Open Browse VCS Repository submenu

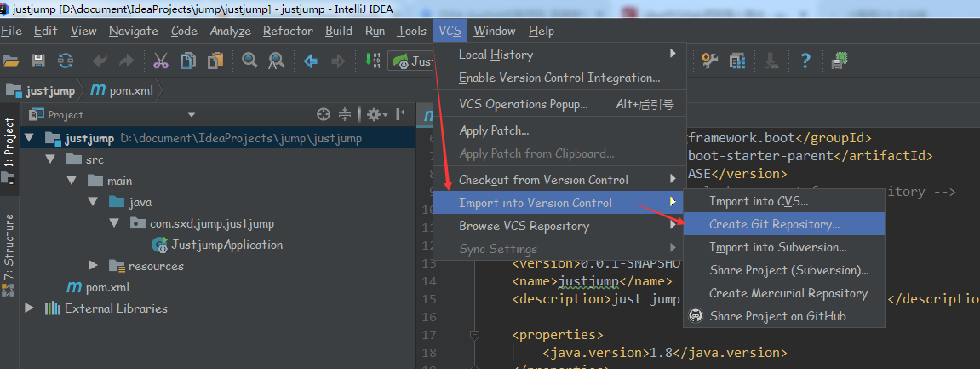coord(559,226)
